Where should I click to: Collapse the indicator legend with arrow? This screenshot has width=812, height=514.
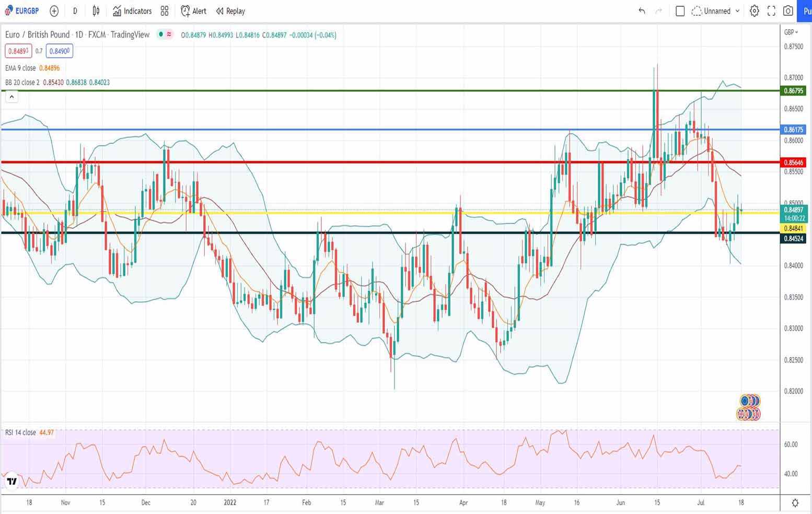[11, 97]
